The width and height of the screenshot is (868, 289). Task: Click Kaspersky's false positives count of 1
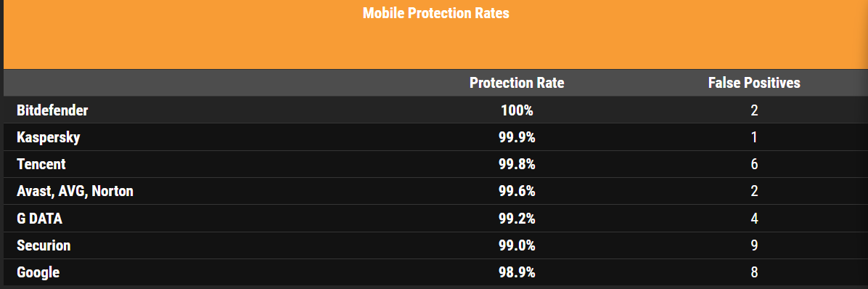click(x=754, y=137)
